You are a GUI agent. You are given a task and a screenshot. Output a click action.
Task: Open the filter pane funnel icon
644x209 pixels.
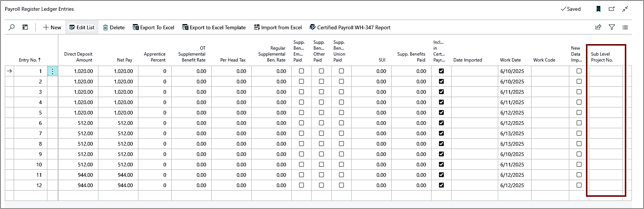point(612,27)
